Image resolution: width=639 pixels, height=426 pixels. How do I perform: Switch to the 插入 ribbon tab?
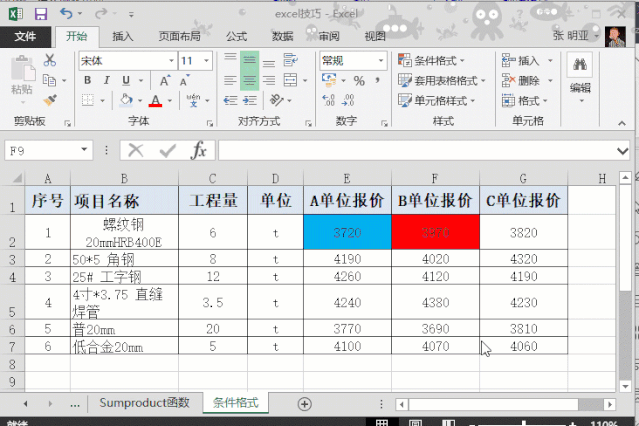(x=123, y=36)
